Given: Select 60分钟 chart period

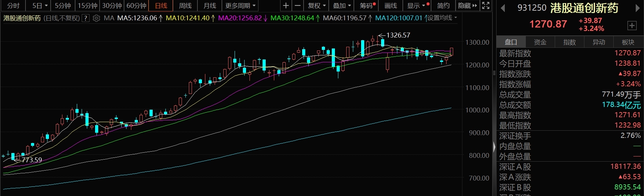Looking at the screenshot, I should click(x=136, y=6).
